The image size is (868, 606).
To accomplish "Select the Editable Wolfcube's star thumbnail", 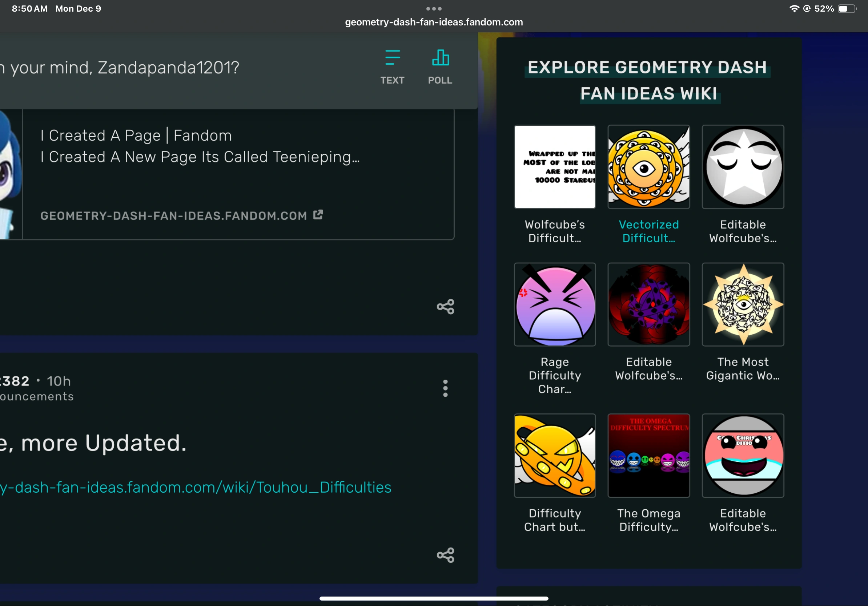I will click(743, 167).
